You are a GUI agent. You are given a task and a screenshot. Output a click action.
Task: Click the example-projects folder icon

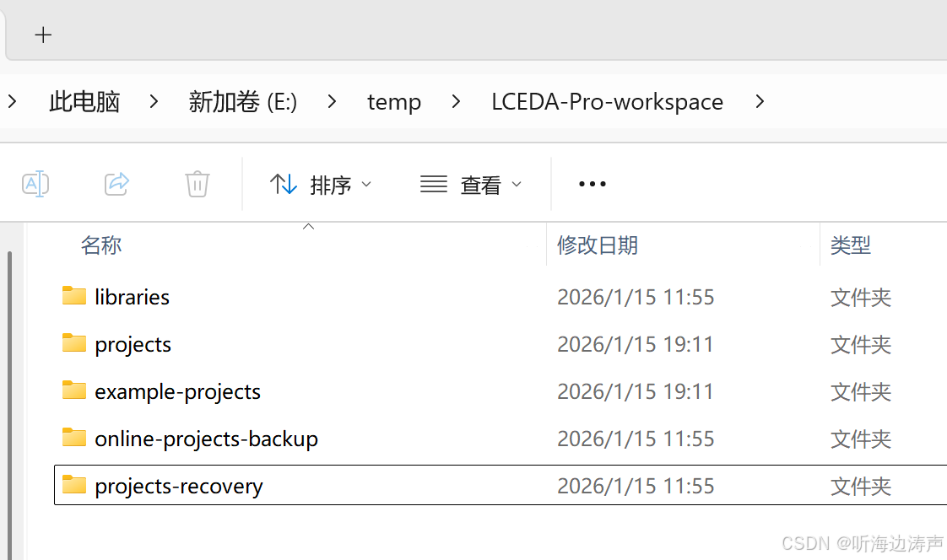(74, 390)
